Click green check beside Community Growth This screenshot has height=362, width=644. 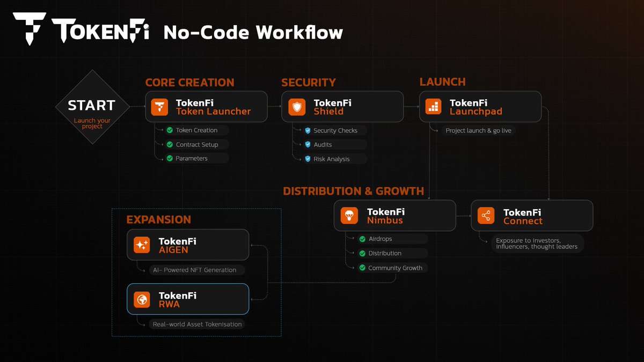pos(362,268)
